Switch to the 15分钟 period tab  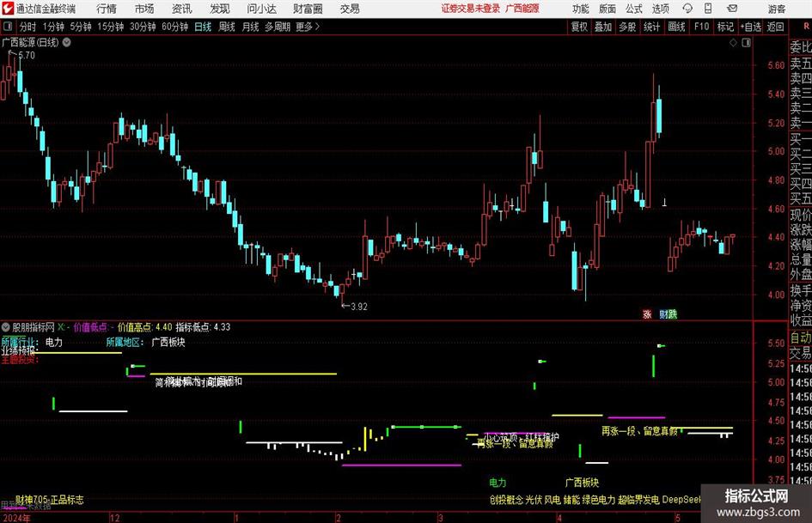(110, 27)
